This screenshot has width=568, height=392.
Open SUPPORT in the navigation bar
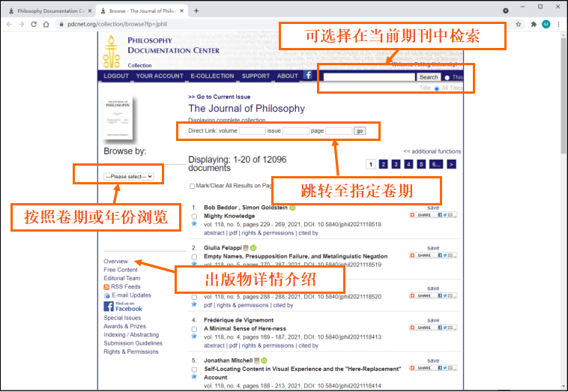[x=256, y=76]
